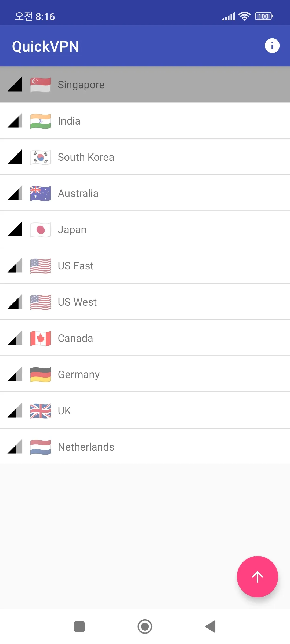
Task: Click the Canada flag icon
Action: (40, 338)
